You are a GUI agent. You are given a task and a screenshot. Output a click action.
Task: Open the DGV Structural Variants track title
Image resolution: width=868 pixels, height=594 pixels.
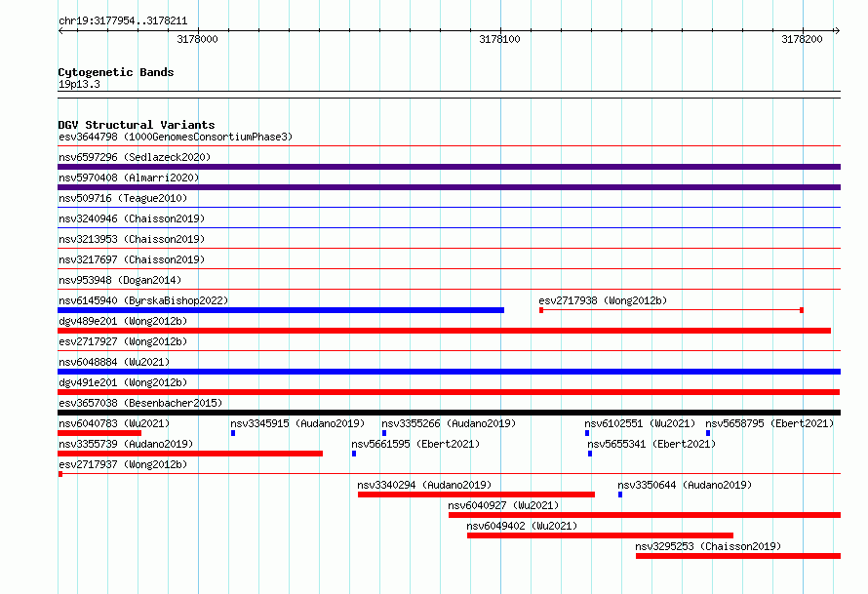[137, 125]
